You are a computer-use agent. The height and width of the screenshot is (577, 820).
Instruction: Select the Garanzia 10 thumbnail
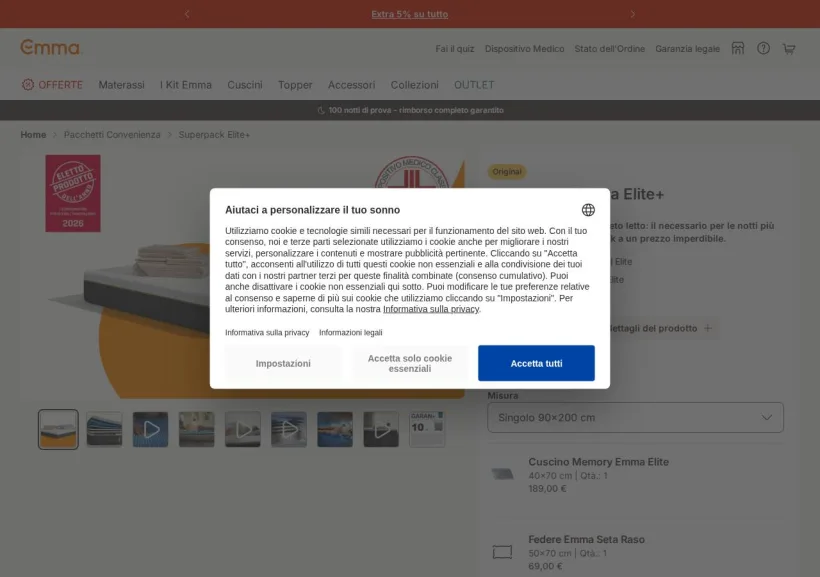click(427, 429)
